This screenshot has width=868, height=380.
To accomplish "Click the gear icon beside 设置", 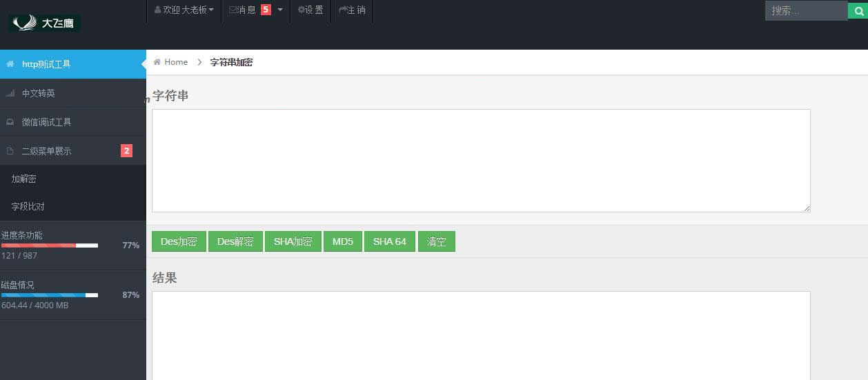I will (301, 10).
